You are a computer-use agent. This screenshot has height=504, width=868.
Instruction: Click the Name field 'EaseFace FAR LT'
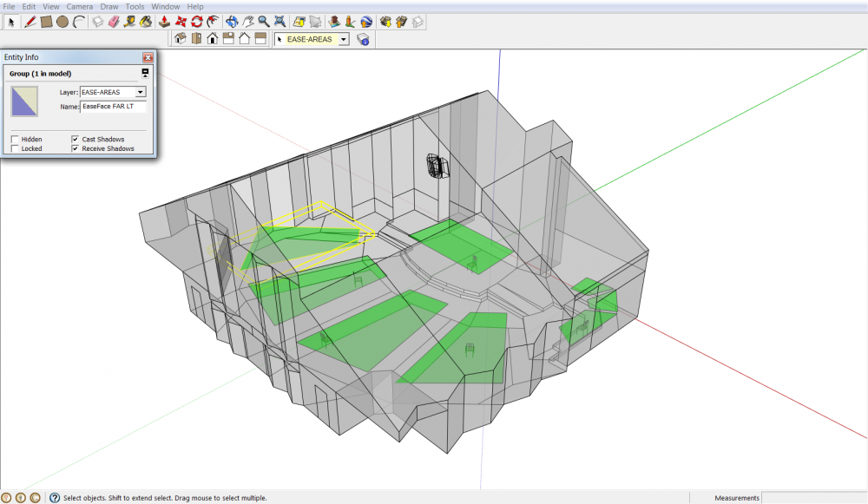113,106
